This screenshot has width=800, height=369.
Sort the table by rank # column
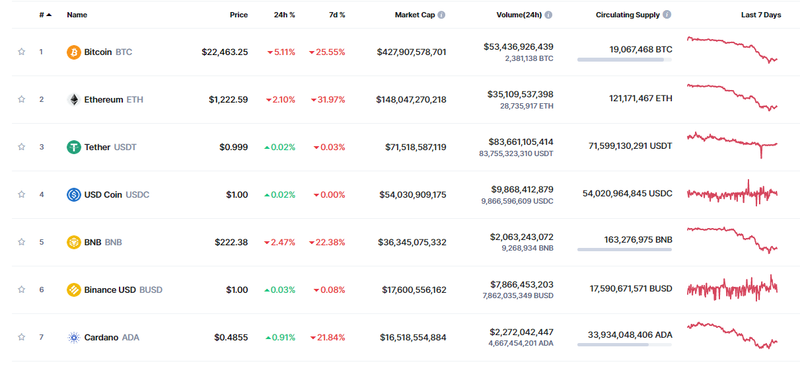[x=45, y=15]
